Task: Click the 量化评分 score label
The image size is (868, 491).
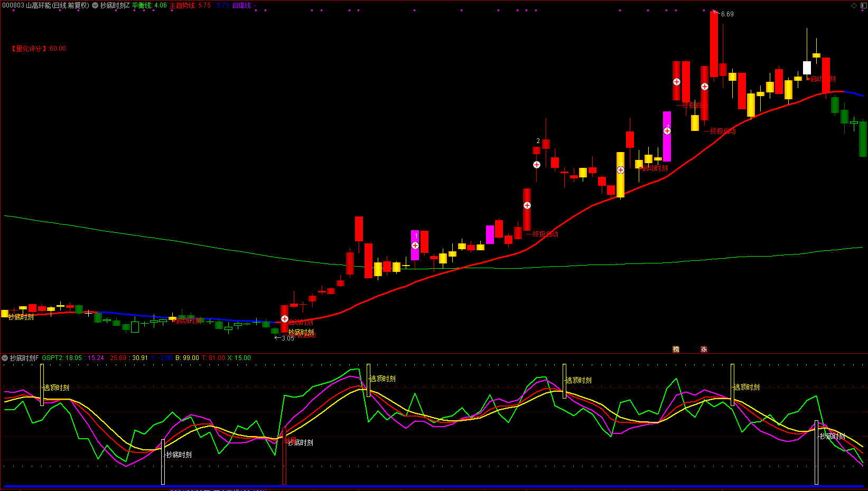Action: 39,49
